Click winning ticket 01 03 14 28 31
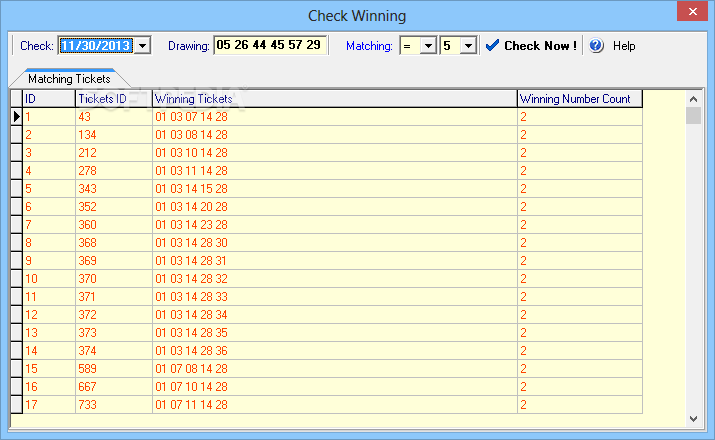The width and height of the screenshot is (715, 440). 335,261
